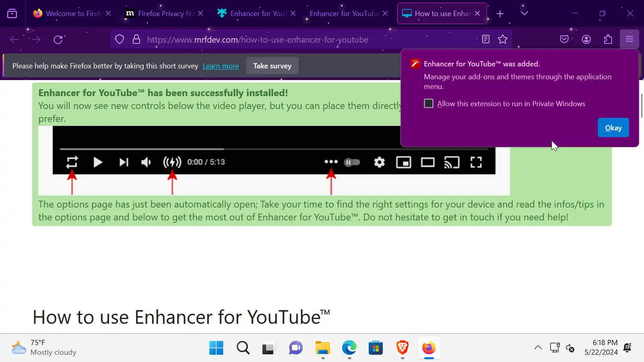Click the fullscreen icon in player
Viewport: 644px width, 362px height.
[476, 162]
